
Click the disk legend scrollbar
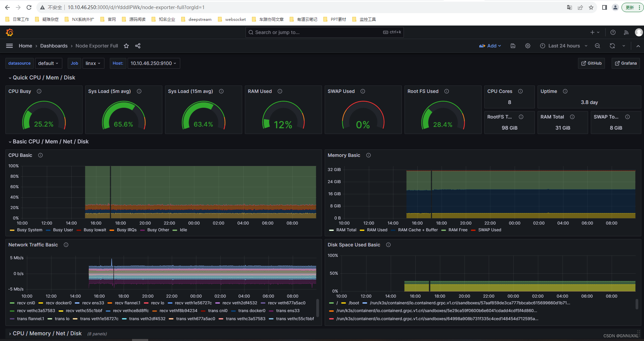pyautogui.click(x=637, y=304)
